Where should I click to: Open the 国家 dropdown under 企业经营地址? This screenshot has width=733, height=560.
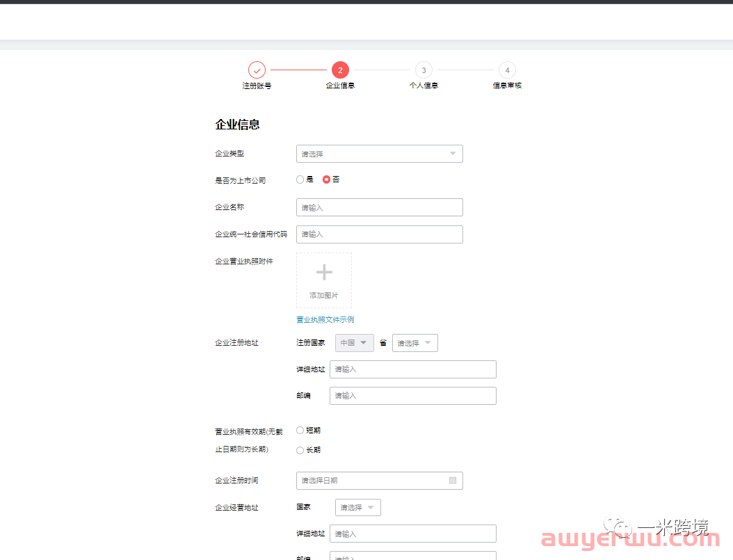coord(357,508)
